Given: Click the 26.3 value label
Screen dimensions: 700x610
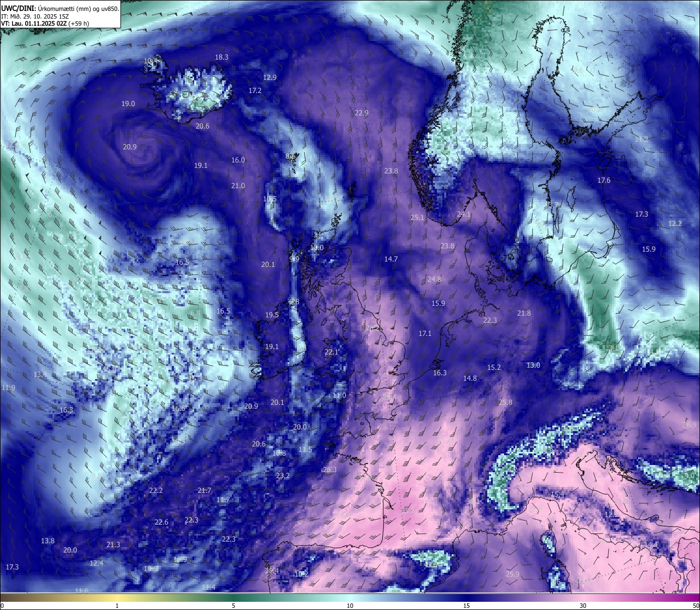Looking at the screenshot, I should pos(330,470).
